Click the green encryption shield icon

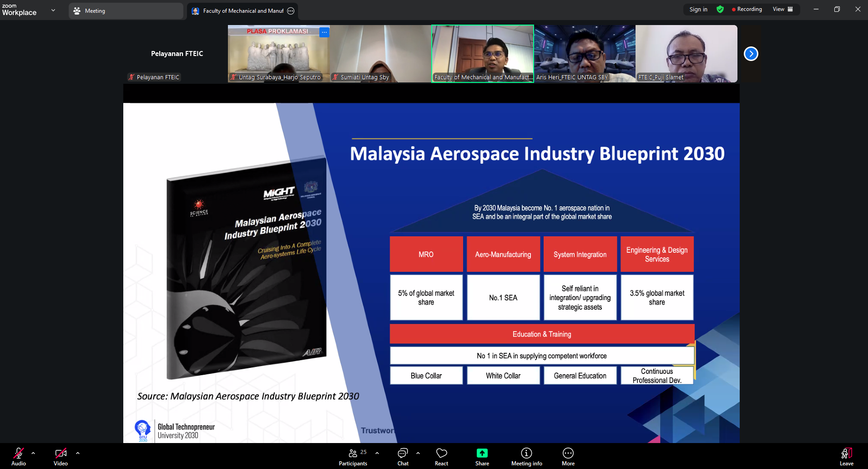[720, 9]
